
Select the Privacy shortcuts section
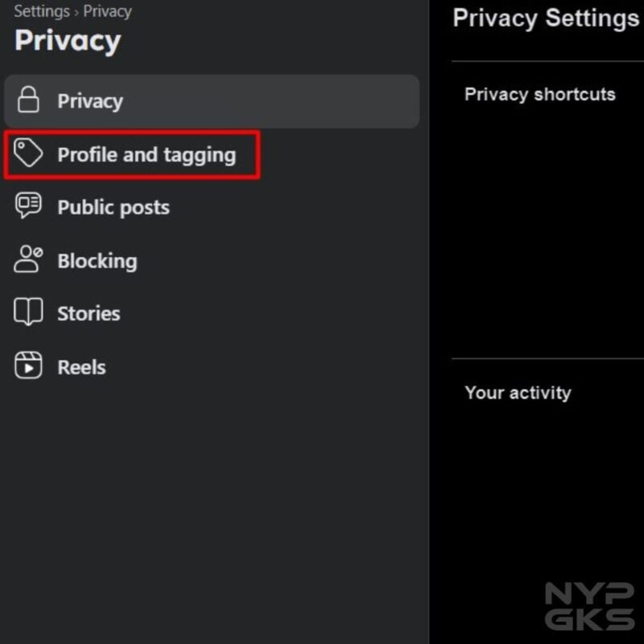[x=540, y=94]
